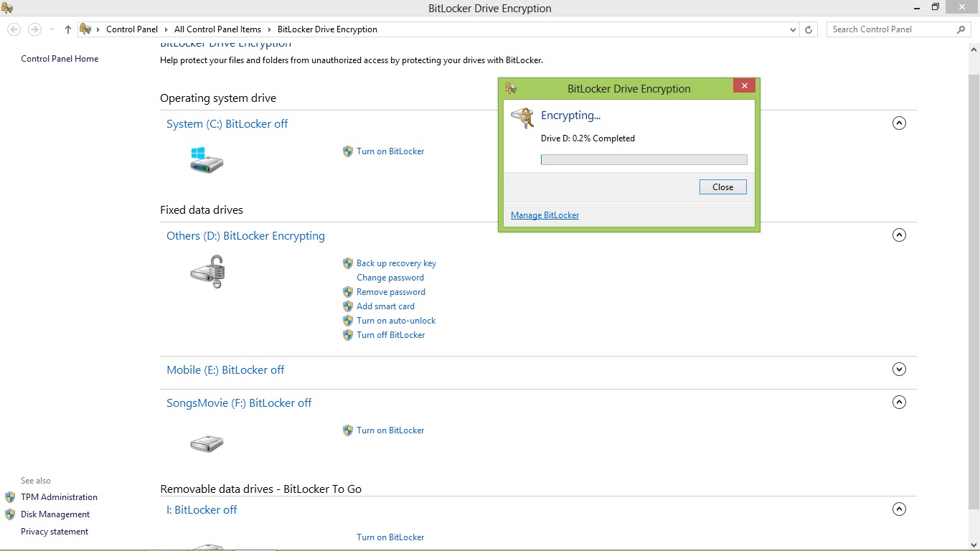The height and width of the screenshot is (551, 980).
Task: Click the TPM Administration shield icon
Action: [x=10, y=497]
